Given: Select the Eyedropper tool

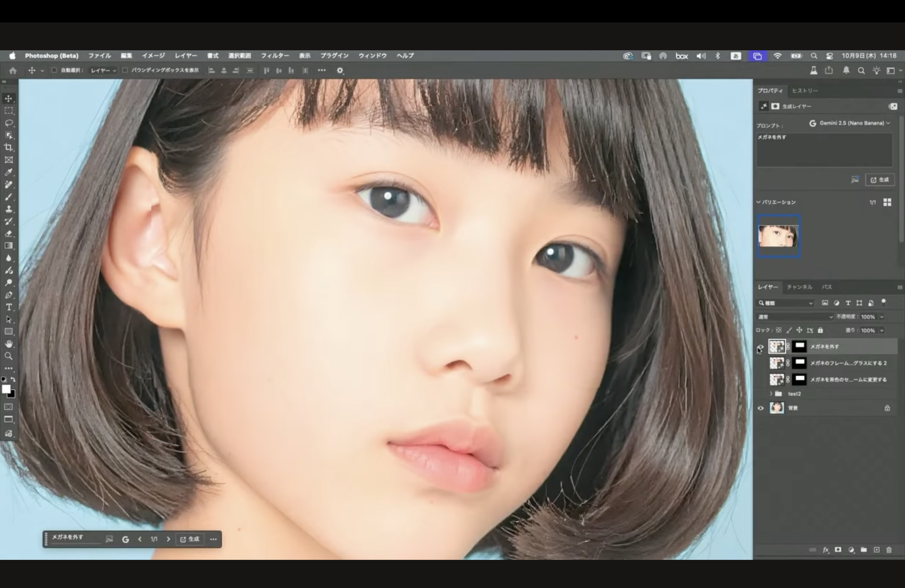Looking at the screenshot, I should pos(9,172).
